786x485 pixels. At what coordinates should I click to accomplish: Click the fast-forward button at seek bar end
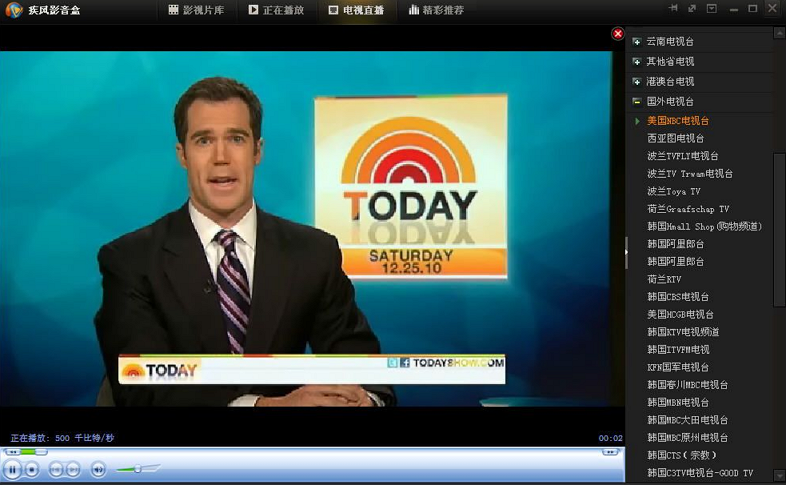(610, 452)
